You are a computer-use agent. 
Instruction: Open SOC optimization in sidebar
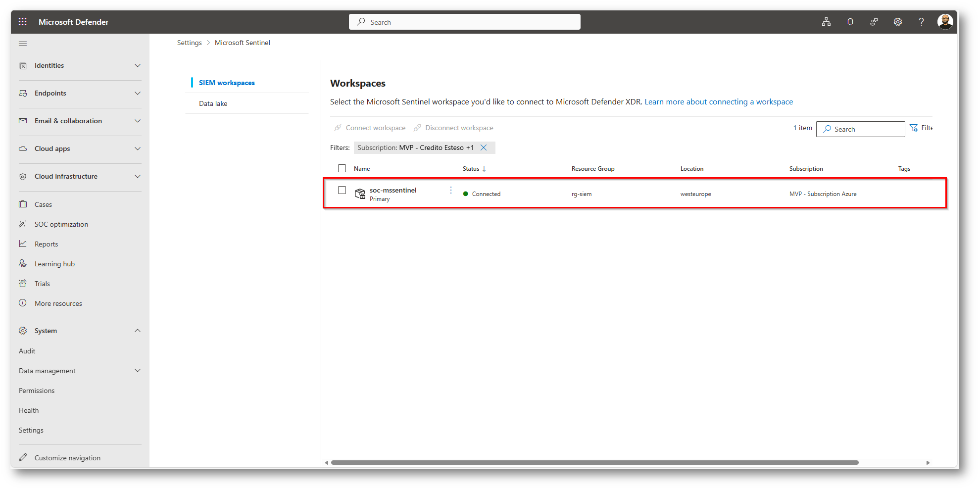click(61, 224)
